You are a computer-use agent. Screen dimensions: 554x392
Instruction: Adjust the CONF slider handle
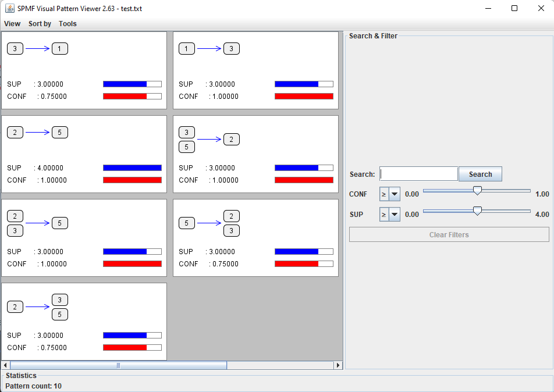[477, 191]
